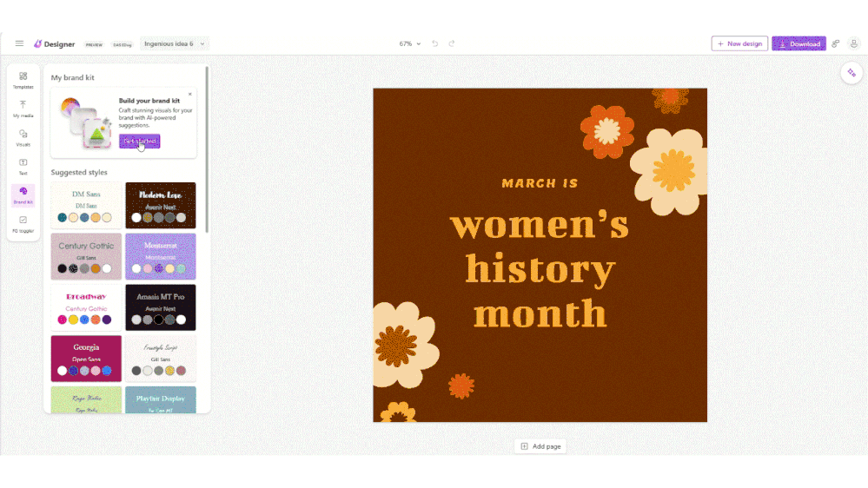Select the Brand kit sidebar tab

[23, 195]
